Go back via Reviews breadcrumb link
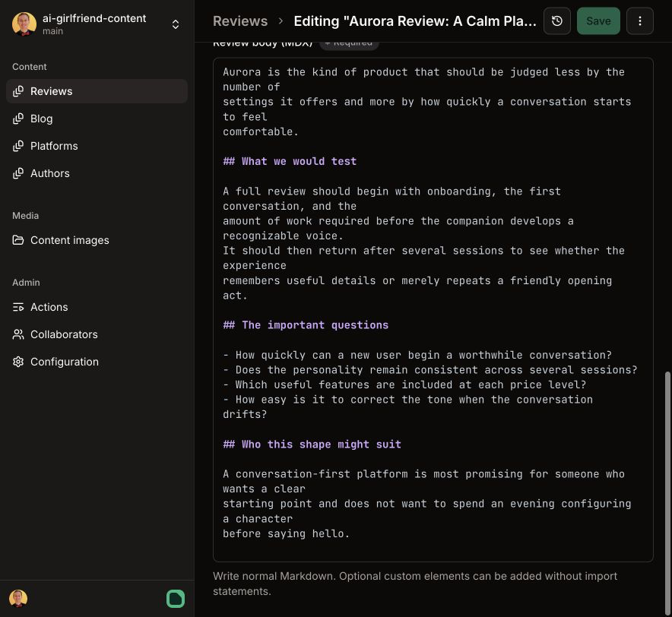The height and width of the screenshot is (617, 672). [240, 21]
